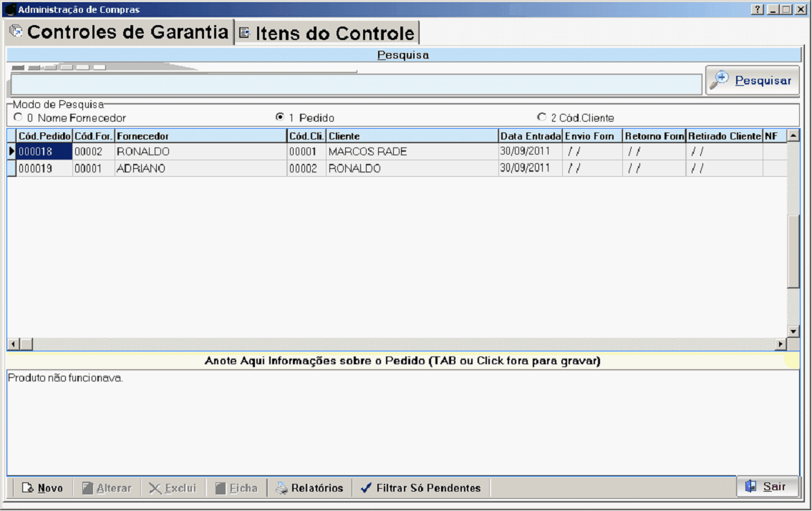The width and height of the screenshot is (812, 511).
Task: Click the search text input field
Action: coord(356,84)
